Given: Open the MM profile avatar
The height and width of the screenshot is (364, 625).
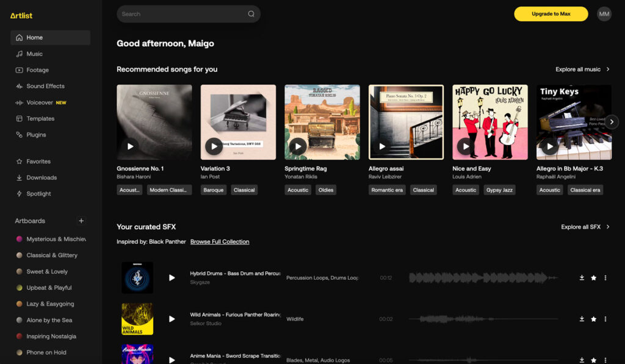Looking at the screenshot, I should point(604,14).
